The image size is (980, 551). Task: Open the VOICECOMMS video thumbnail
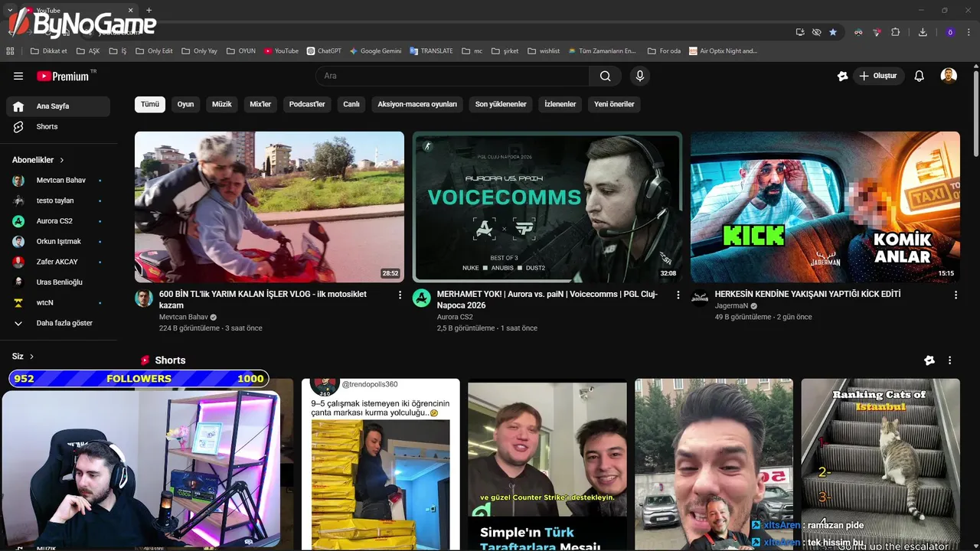coord(547,207)
